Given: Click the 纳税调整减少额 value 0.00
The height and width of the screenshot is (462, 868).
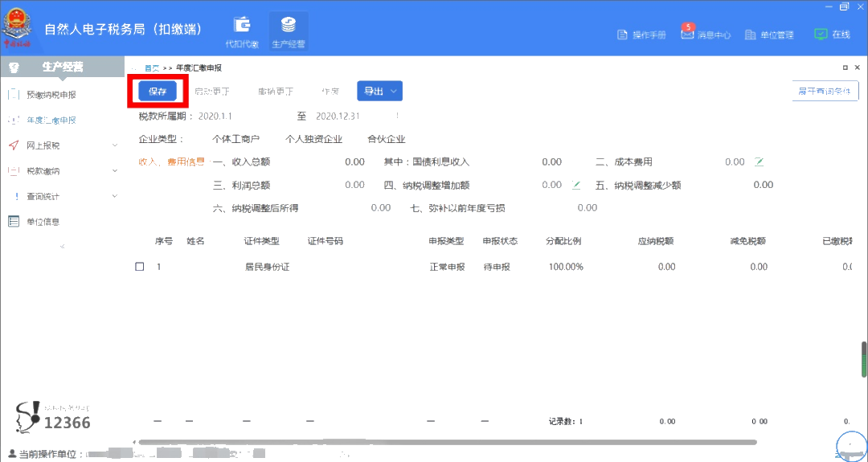Looking at the screenshot, I should point(764,185).
